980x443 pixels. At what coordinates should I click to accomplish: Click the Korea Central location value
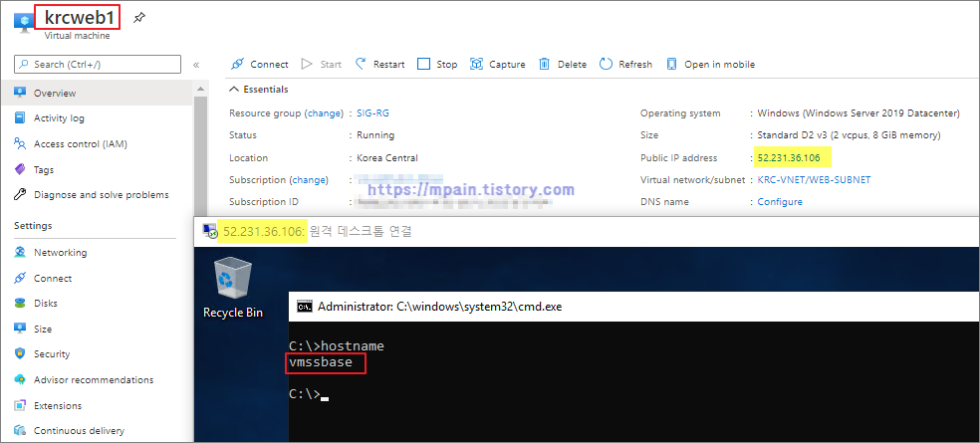387,158
